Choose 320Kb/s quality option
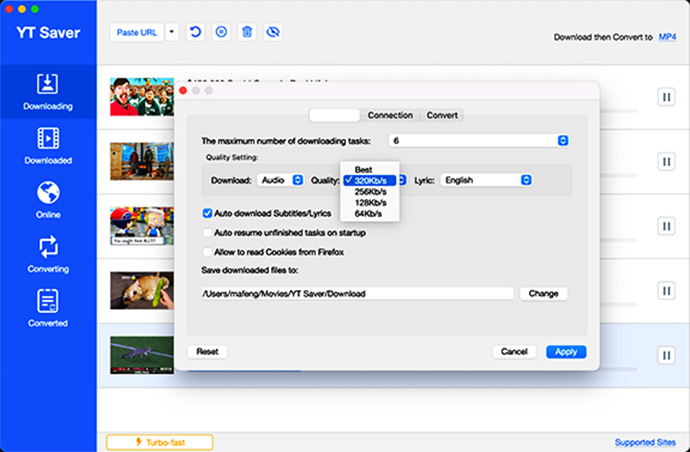The height and width of the screenshot is (452, 690). pyautogui.click(x=370, y=180)
